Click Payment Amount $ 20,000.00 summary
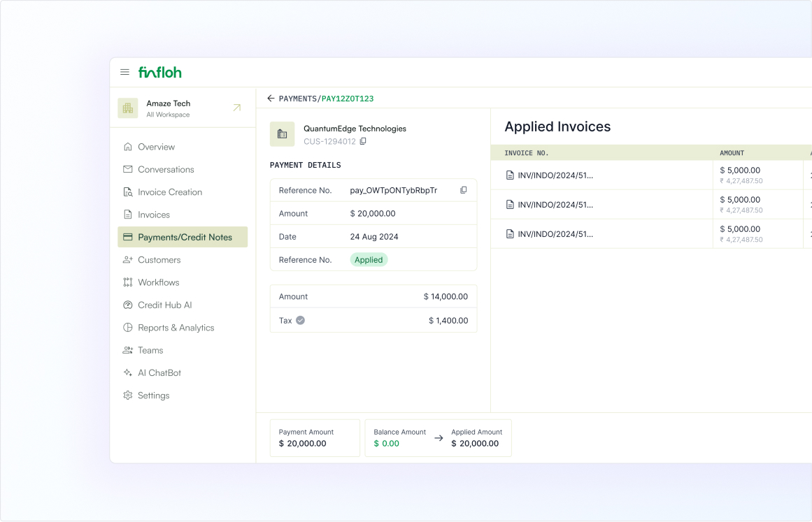812x522 pixels. click(315, 438)
